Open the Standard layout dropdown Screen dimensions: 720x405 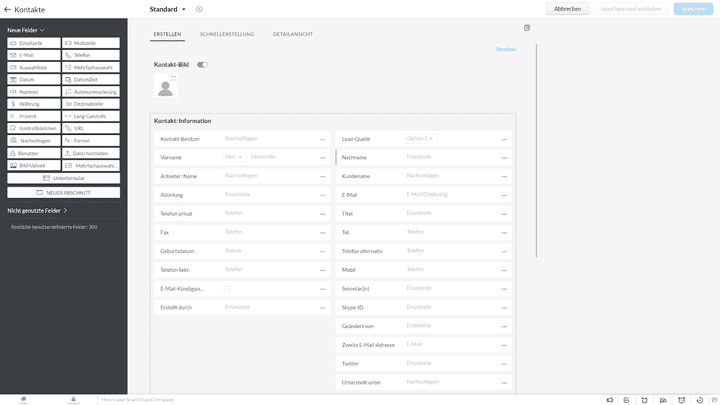tap(184, 9)
